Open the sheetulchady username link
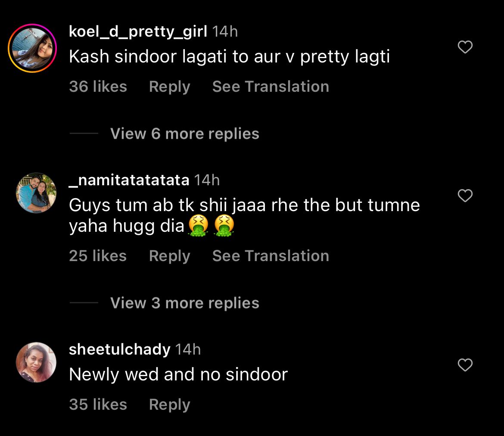 click(x=119, y=349)
